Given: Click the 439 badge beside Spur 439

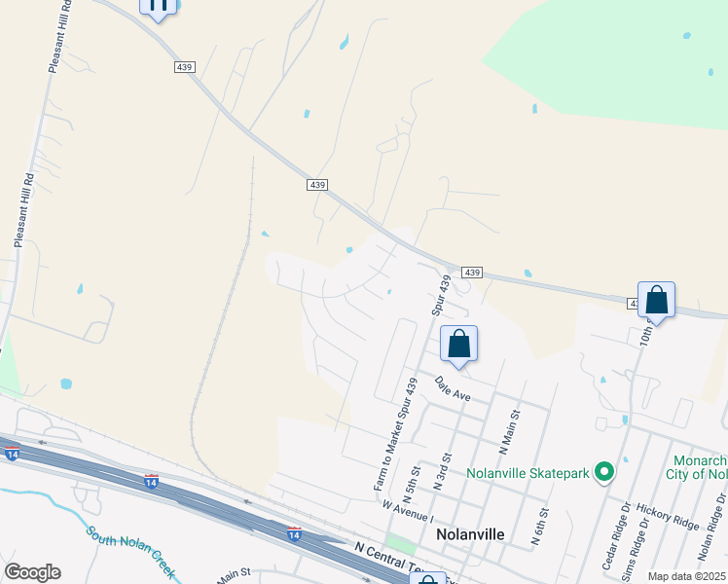Looking at the screenshot, I should tap(472, 273).
